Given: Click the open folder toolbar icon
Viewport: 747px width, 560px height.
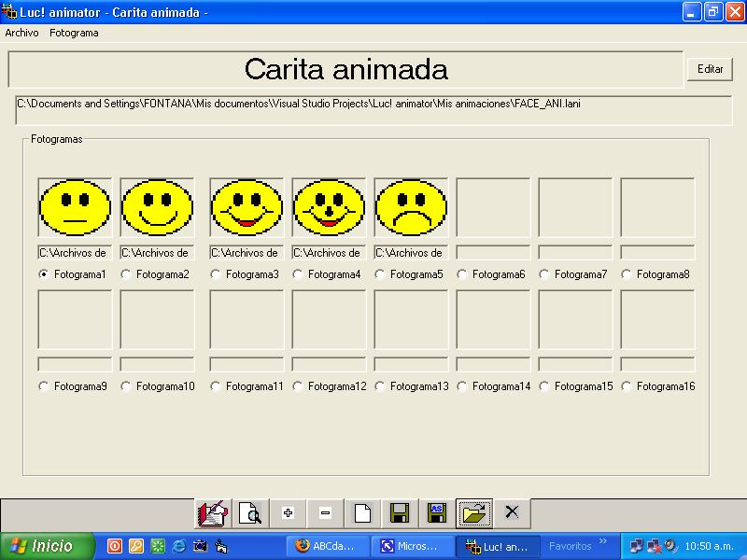Looking at the screenshot, I should point(474,513).
